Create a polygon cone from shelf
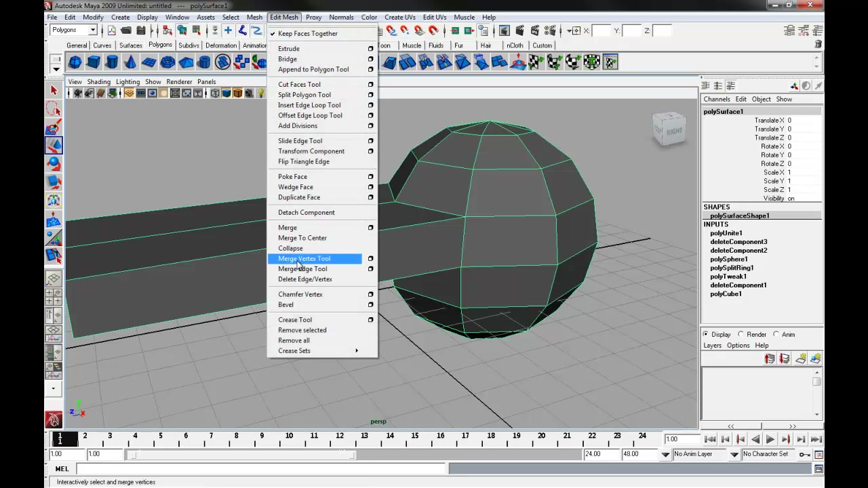 click(x=130, y=62)
